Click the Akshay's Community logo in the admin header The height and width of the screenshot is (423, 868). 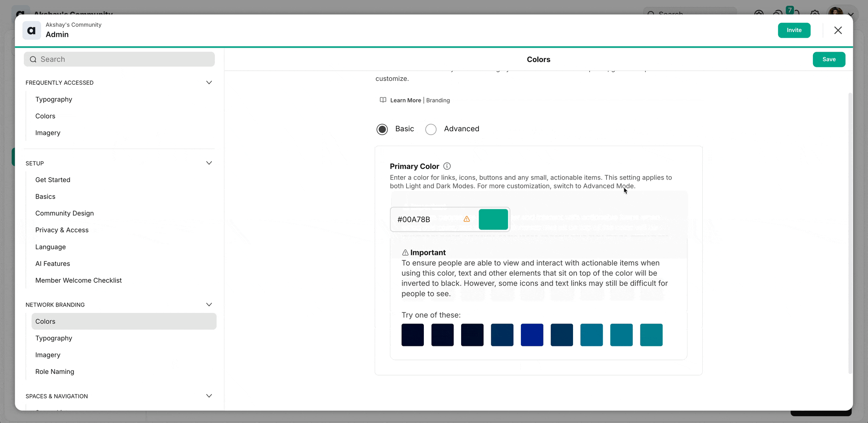click(32, 30)
